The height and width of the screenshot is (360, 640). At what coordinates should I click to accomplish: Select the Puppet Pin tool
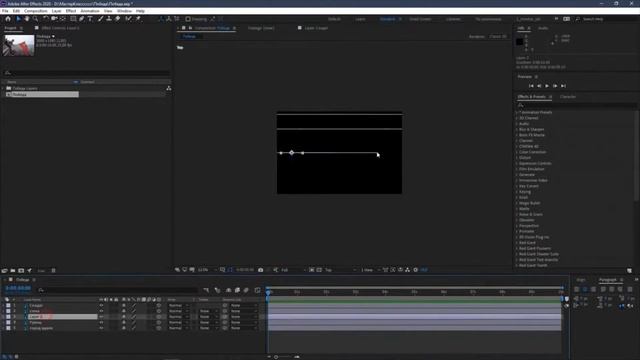tap(138, 19)
